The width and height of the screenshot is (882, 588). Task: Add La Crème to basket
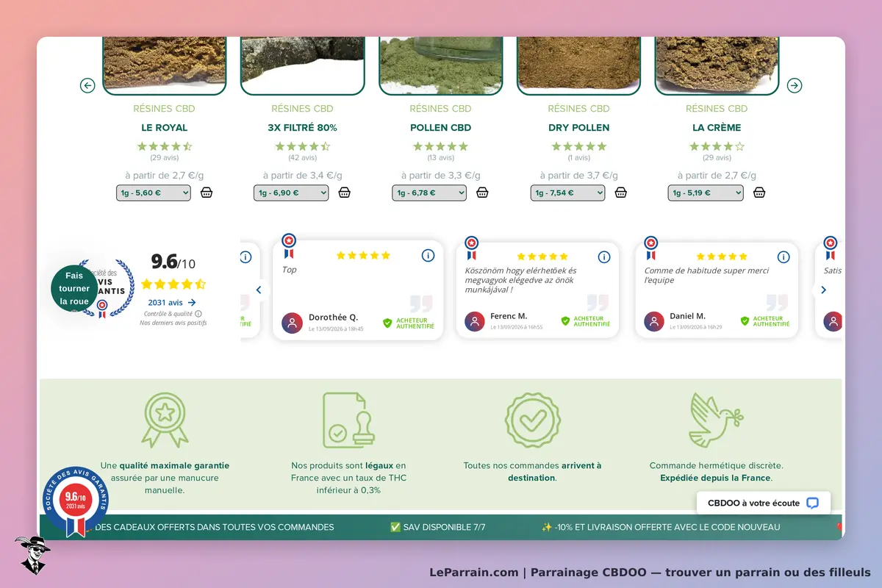coord(759,193)
